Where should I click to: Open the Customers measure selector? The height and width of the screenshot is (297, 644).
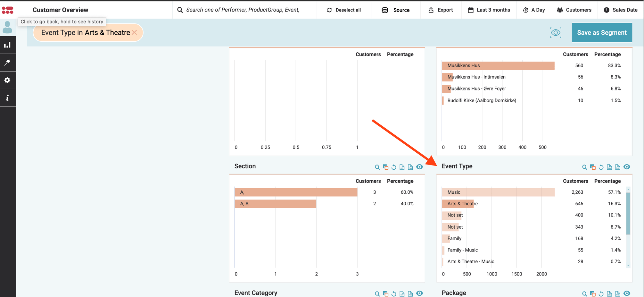[574, 10]
